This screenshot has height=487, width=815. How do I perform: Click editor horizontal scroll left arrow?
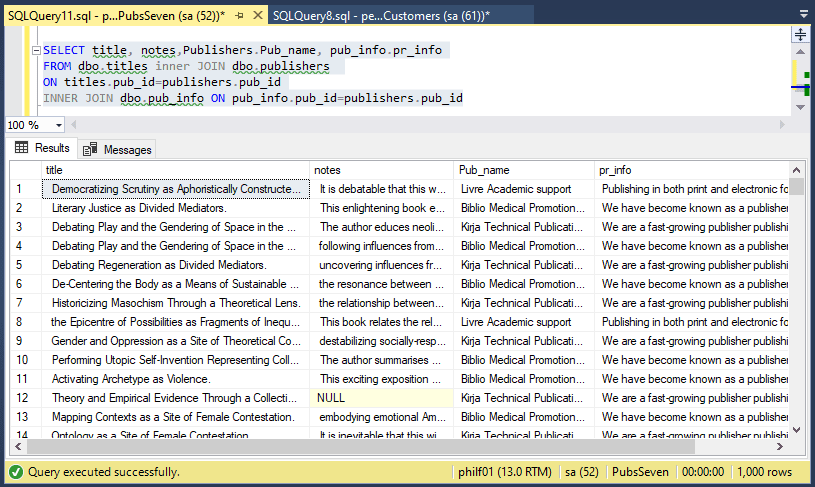click(x=73, y=125)
